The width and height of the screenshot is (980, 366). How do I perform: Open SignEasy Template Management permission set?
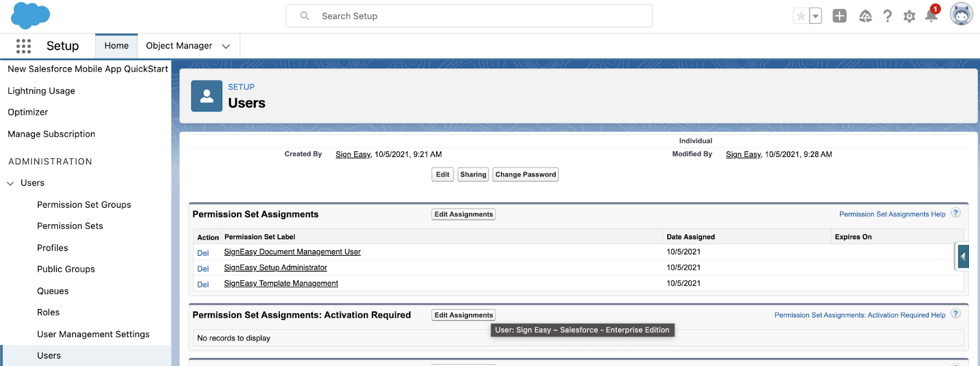click(281, 284)
